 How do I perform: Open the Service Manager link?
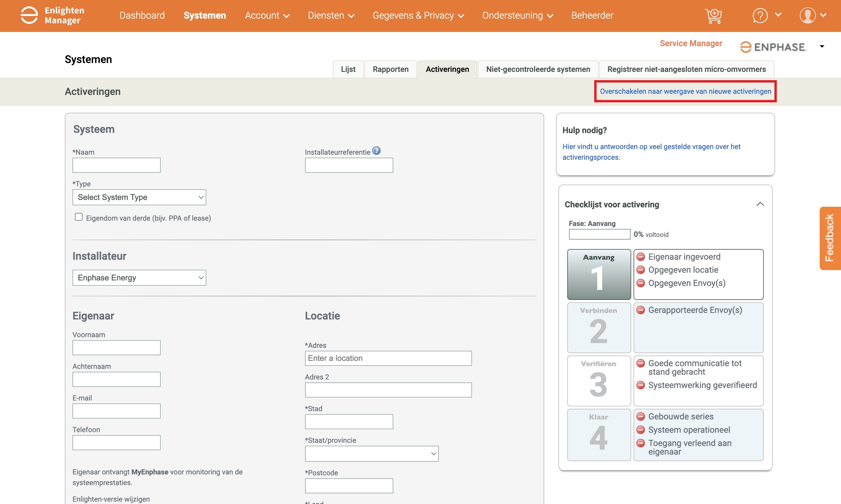click(691, 43)
